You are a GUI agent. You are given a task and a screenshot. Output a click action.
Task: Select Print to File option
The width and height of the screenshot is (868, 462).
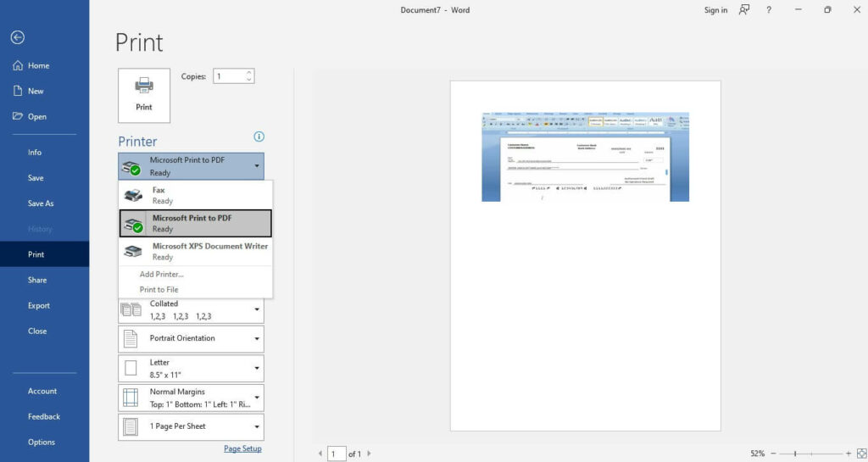[159, 289]
